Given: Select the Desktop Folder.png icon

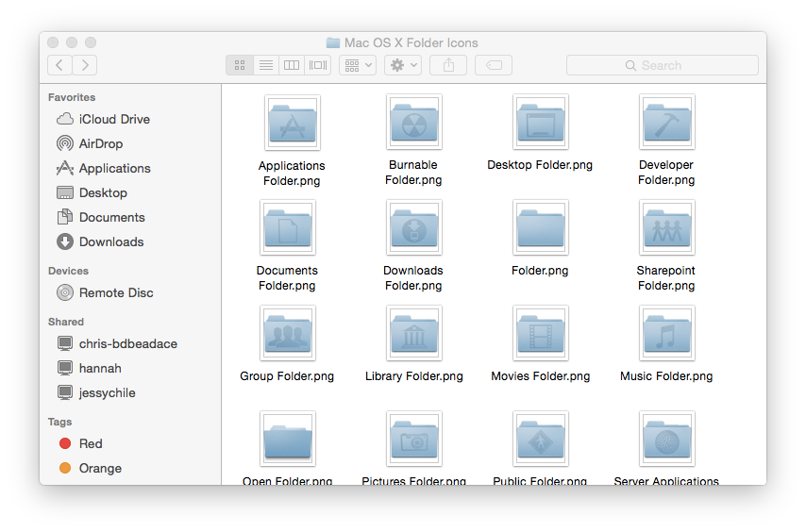Looking at the screenshot, I should tap(541, 122).
